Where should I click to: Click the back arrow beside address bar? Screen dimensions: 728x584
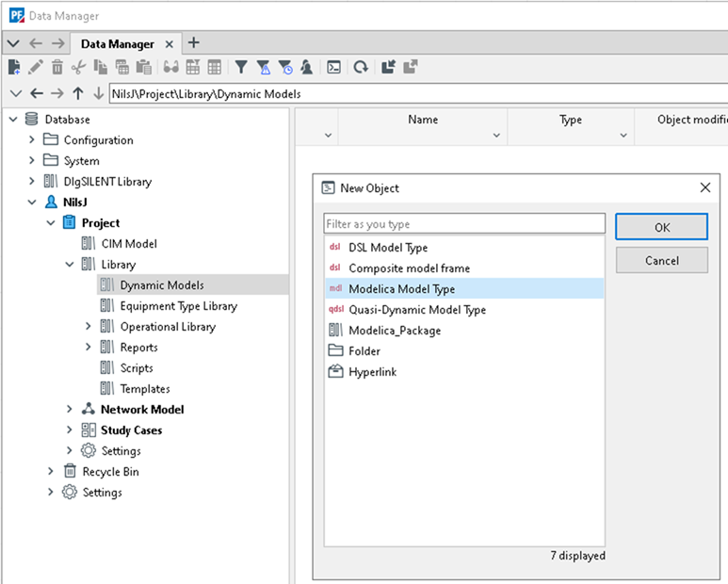(x=37, y=93)
